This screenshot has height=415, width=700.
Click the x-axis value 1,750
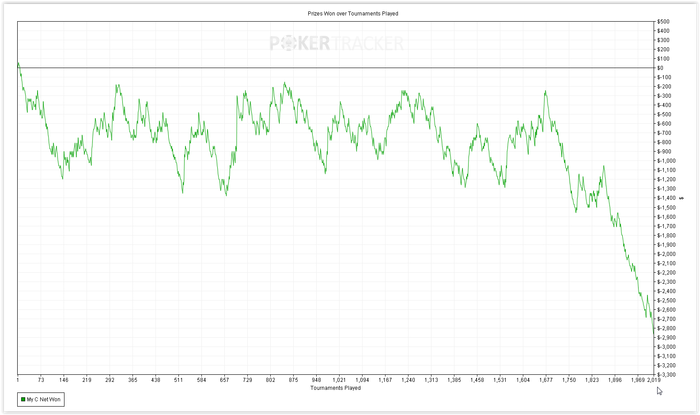click(569, 380)
